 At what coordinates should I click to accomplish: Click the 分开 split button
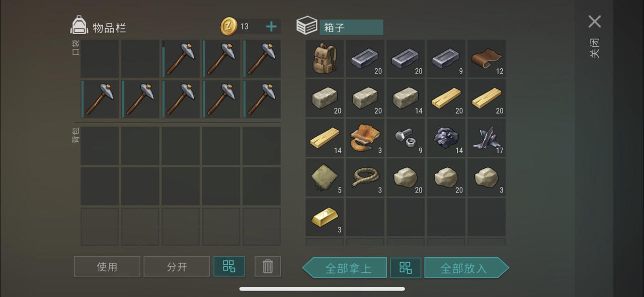[177, 266]
